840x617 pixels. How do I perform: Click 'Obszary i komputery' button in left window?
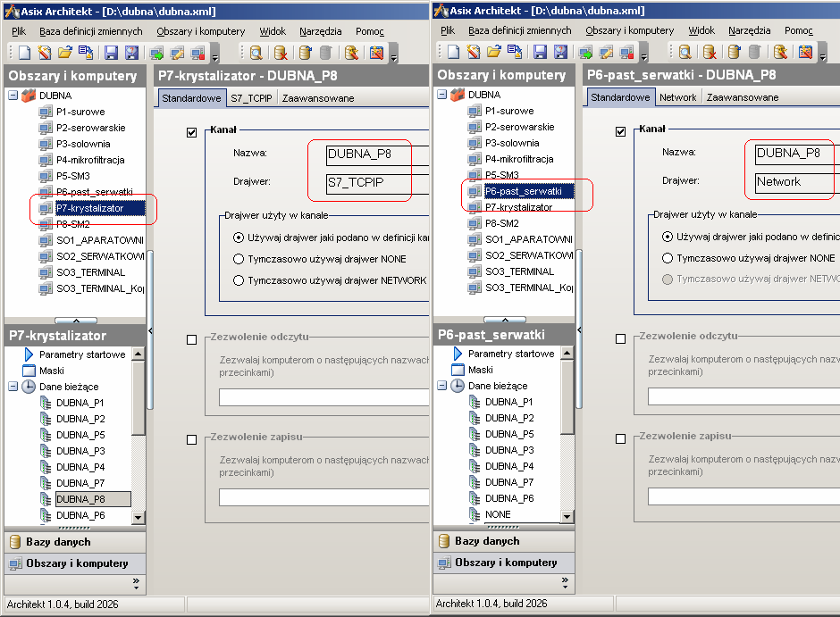click(75, 563)
